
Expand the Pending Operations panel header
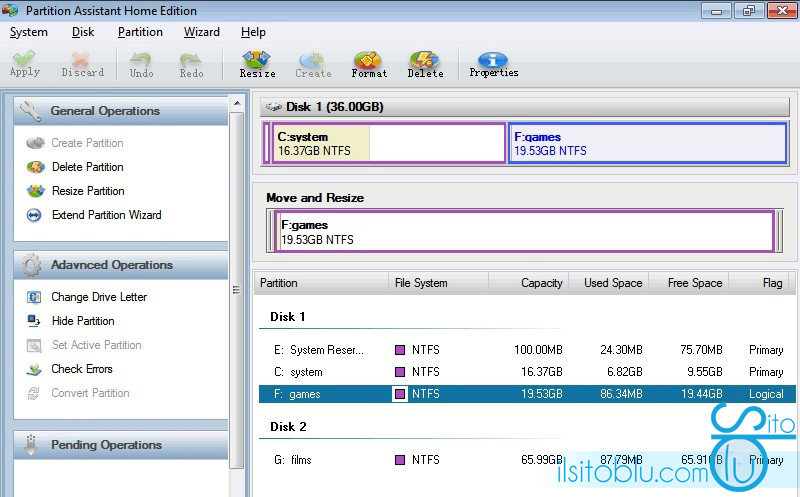121,445
